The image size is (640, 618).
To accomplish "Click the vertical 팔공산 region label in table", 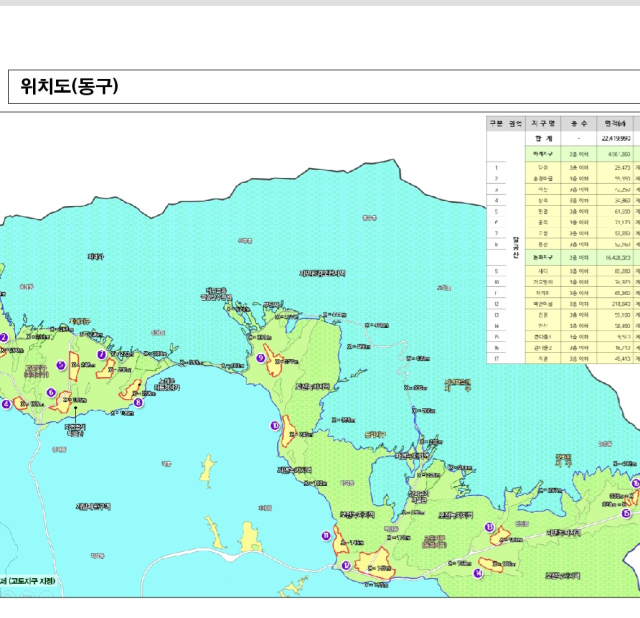I will (516, 247).
